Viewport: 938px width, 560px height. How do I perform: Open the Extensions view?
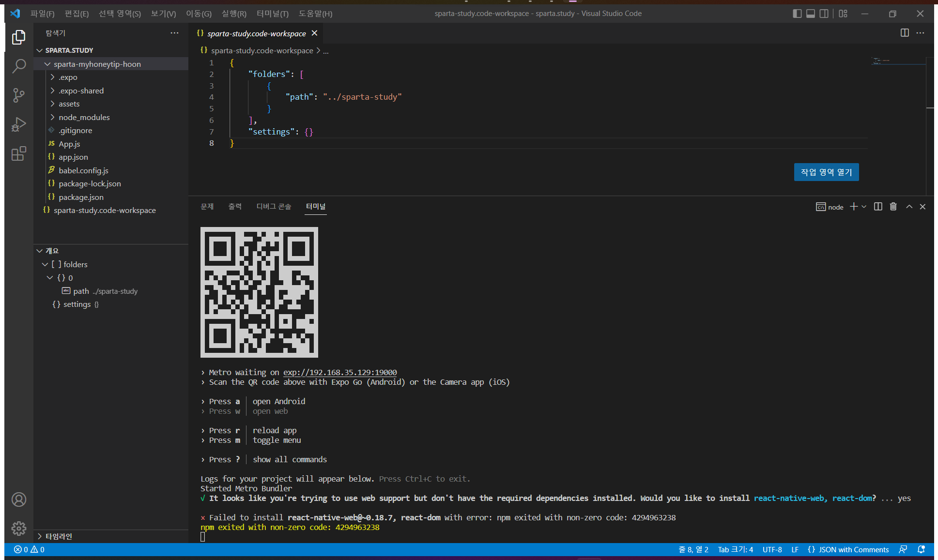(18, 154)
